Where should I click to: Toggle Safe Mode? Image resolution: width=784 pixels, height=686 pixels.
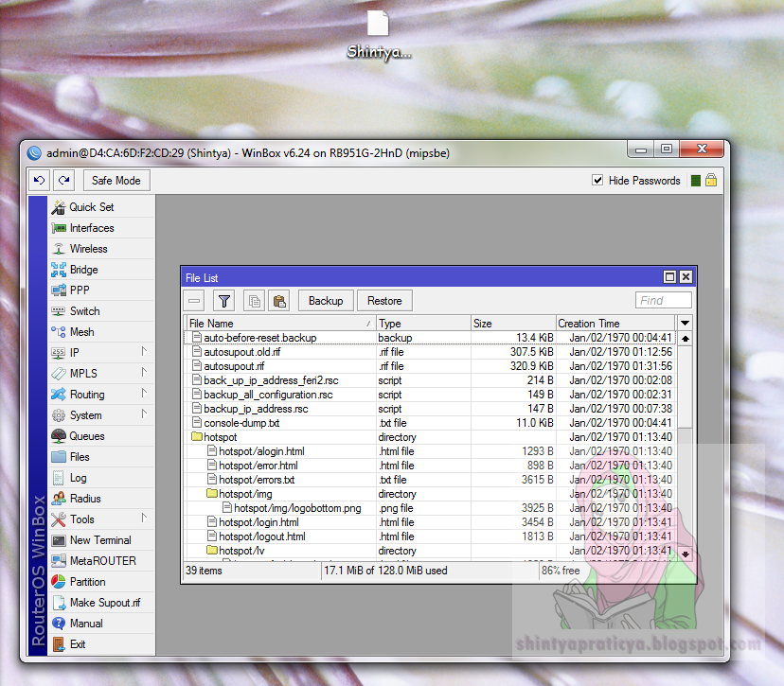[116, 181]
